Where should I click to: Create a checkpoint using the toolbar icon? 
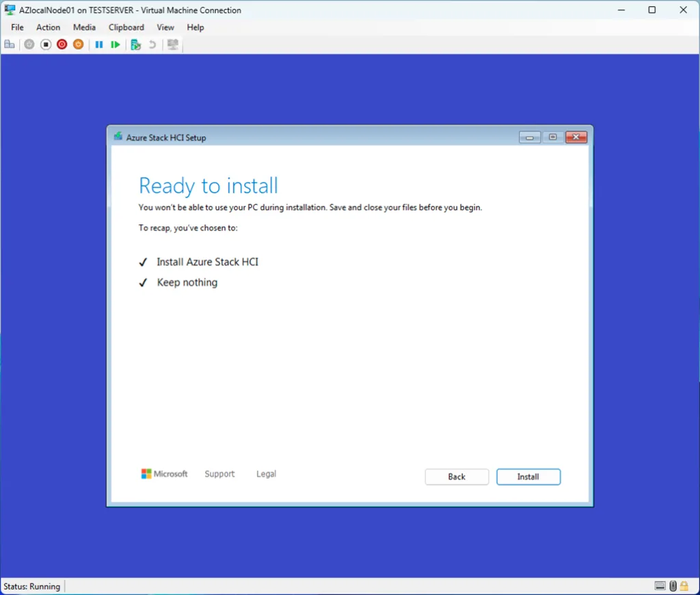[x=135, y=44]
